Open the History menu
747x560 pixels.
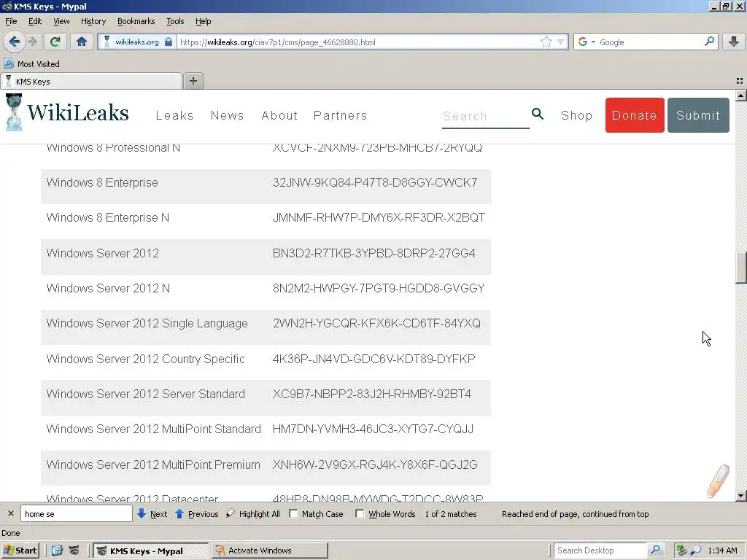tap(93, 21)
